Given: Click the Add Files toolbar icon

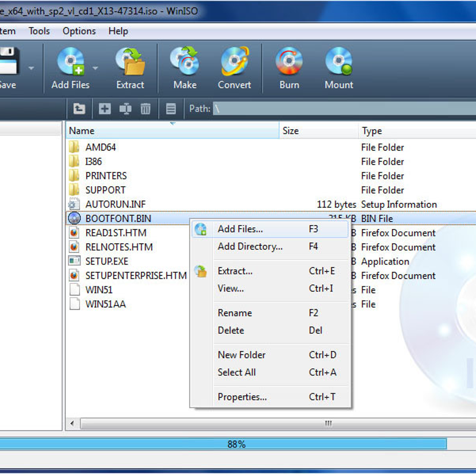Looking at the screenshot, I should pyautogui.click(x=71, y=62).
